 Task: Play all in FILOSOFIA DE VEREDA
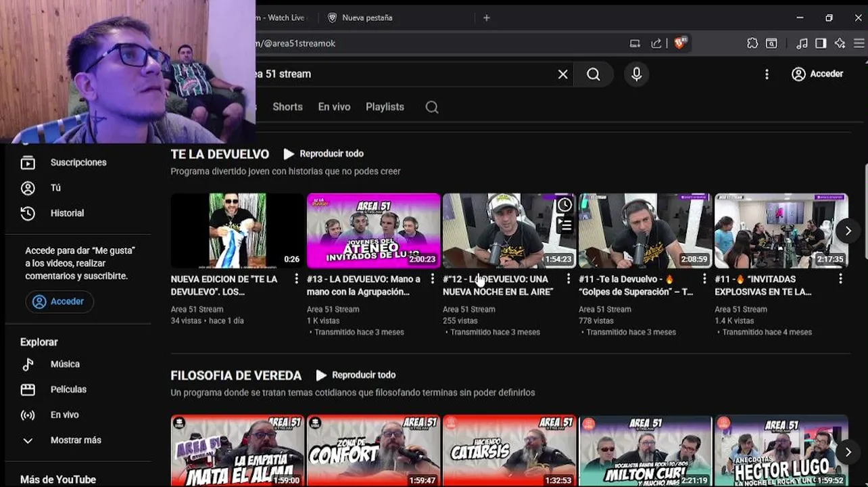click(356, 375)
